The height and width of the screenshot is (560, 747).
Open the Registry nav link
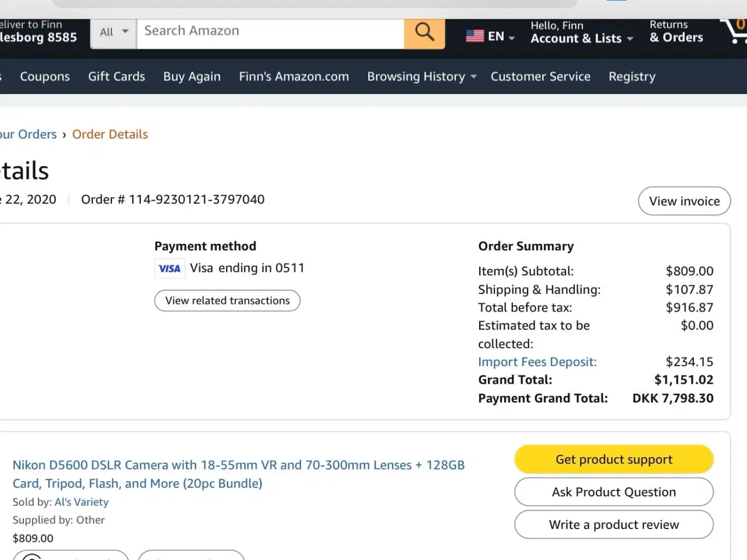[632, 76]
